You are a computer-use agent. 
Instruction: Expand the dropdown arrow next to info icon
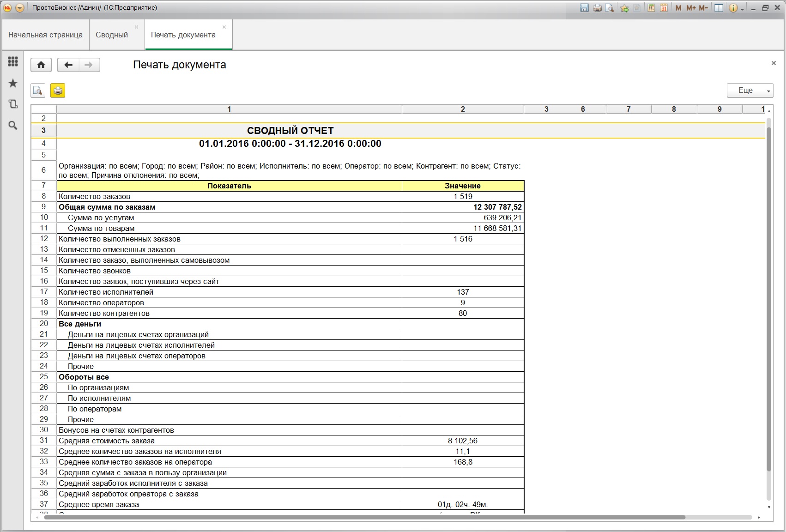(x=743, y=8)
